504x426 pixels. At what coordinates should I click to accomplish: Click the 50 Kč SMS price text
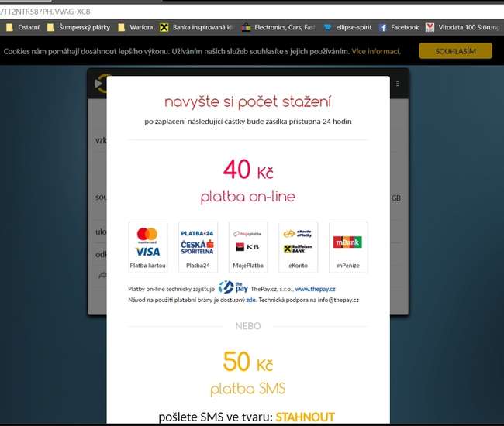248,362
